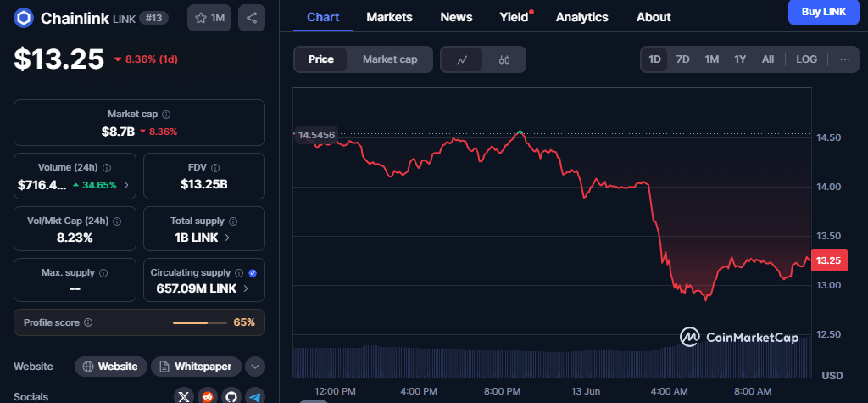Open the Yield tab
The width and height of the screenshot is (868, 403).
(515, 17)
